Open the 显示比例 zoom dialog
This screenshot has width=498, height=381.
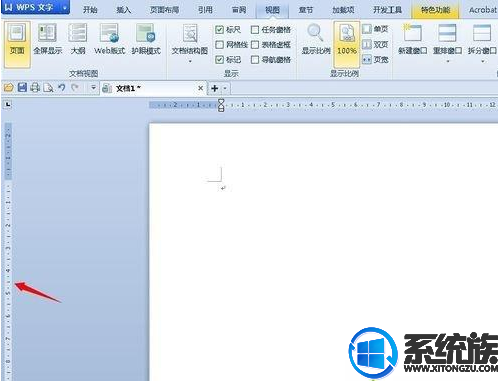tap(316, 39)
